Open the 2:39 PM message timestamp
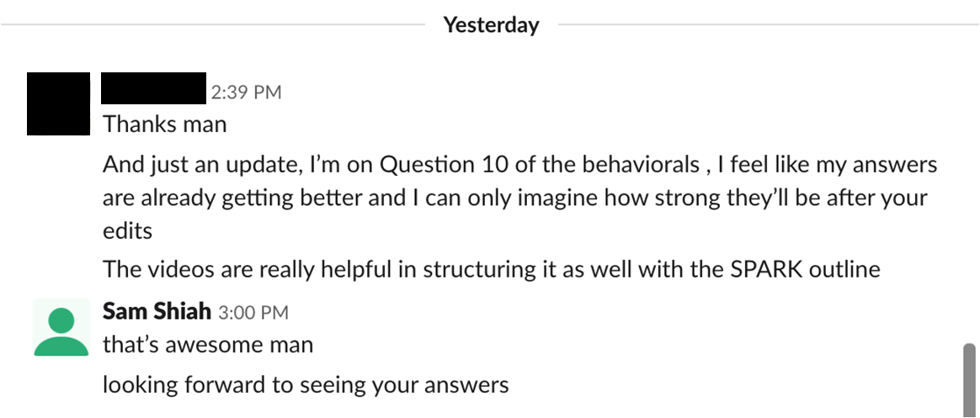This screenshot has height=418, width=980. click(x=246, y=93)
